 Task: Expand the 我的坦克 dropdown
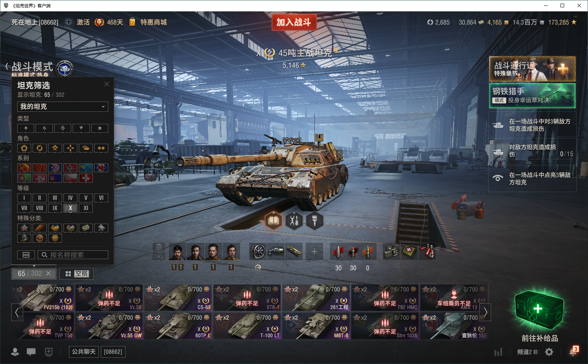(63, 107)
